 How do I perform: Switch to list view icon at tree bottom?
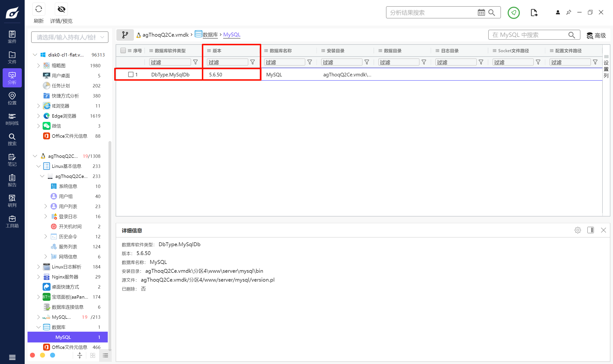pos(105,355)
